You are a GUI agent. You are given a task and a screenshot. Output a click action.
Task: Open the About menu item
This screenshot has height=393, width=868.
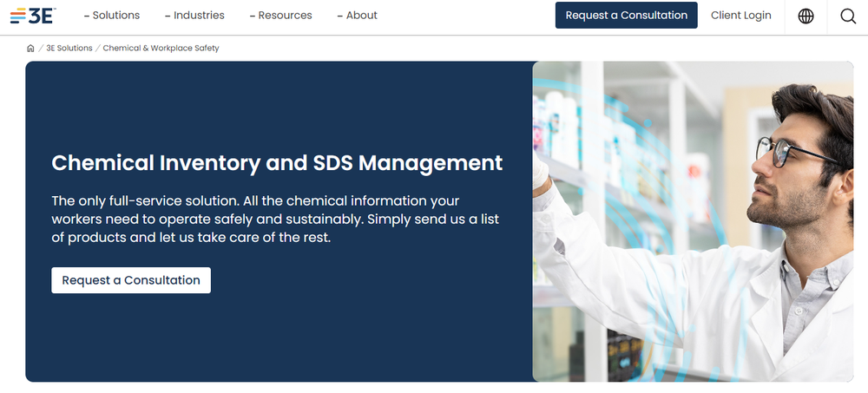(x=362, y=16)
